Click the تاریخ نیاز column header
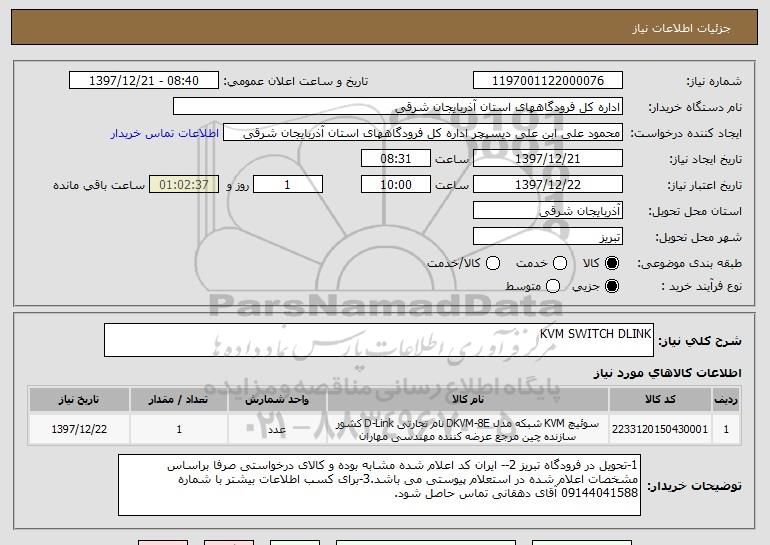 click(79, 400)
